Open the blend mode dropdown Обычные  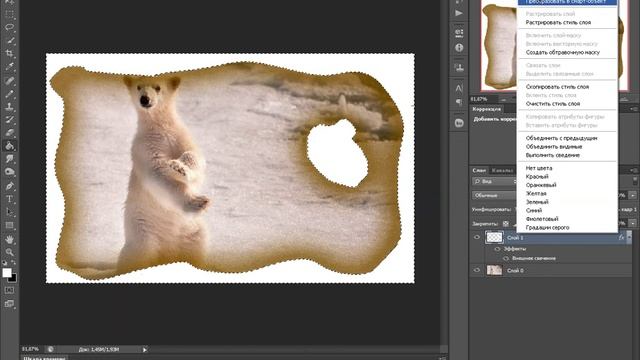[x=495, y=196]
